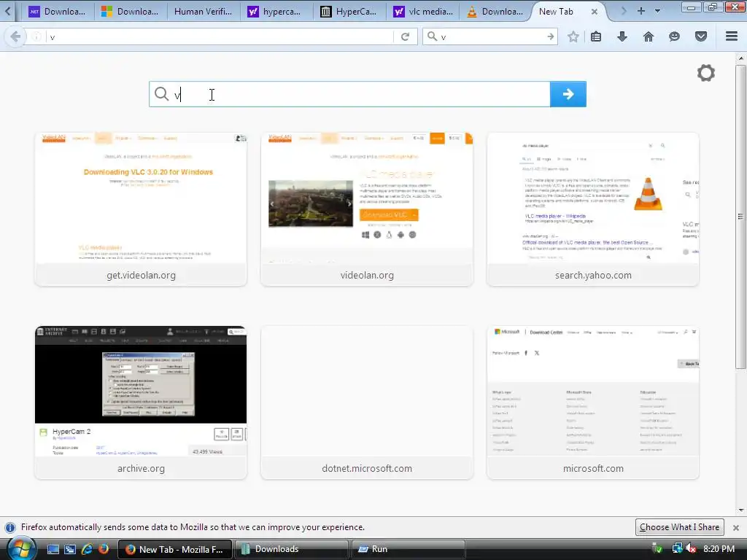This screenshot has width=747, height=560.
Task: Click the scrollbar down arrow
Action: coord(740,510)
